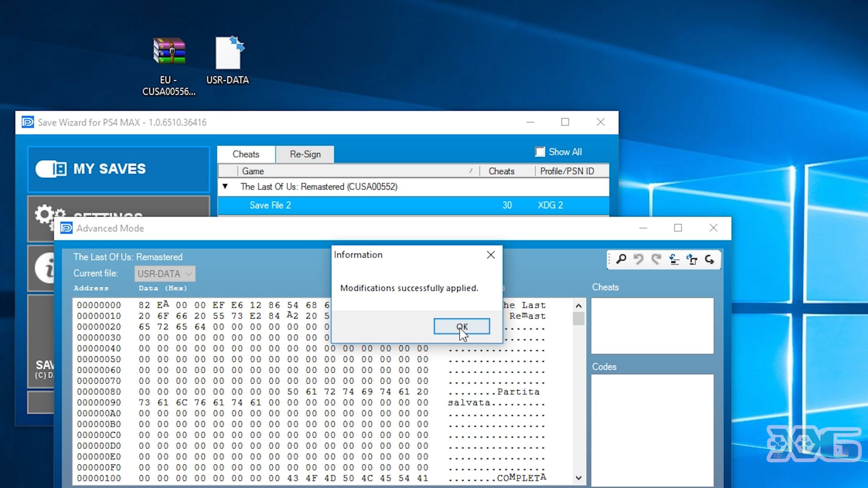Viewport: 868px width, 488px height.
Task: Click the 'salvata' ASCII text in hex view
Action: point(469,403)
